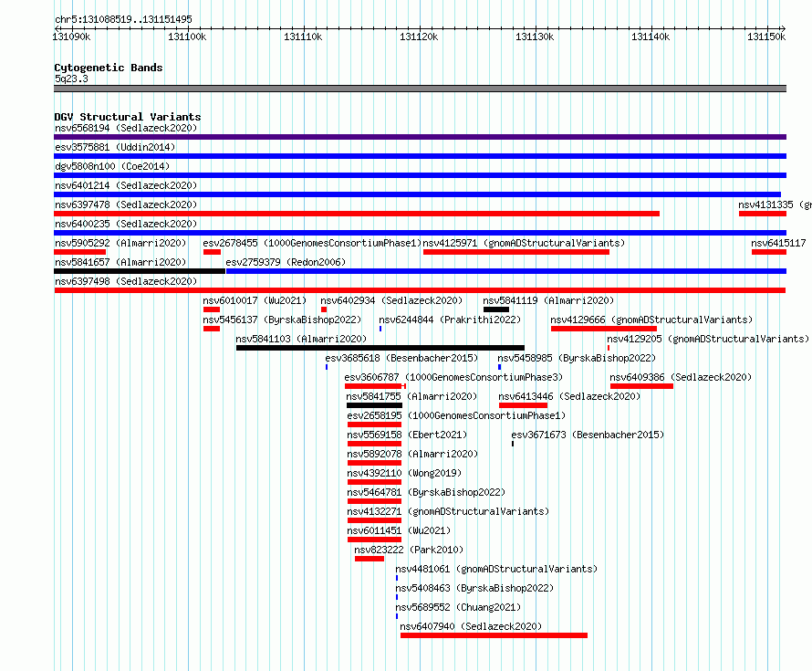Select nsv6011451 (Wu2021) label
This screenshot has width=812, height=671.
pos(400,530)
